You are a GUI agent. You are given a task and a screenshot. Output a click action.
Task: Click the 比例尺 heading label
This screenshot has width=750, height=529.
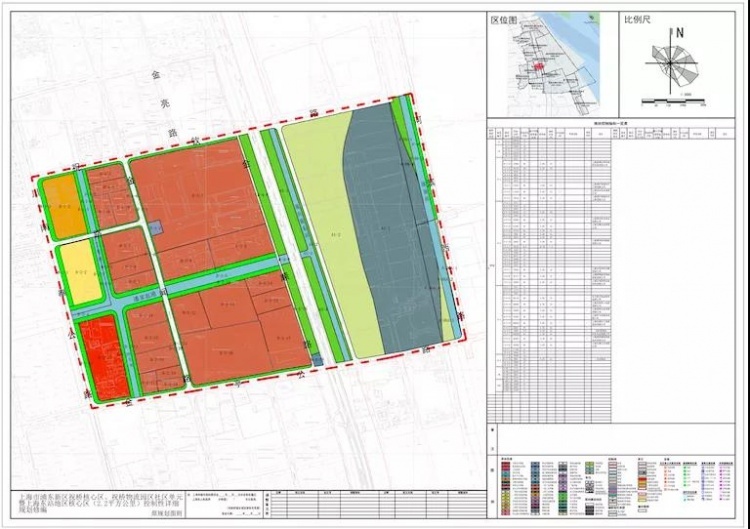[637, 20]
